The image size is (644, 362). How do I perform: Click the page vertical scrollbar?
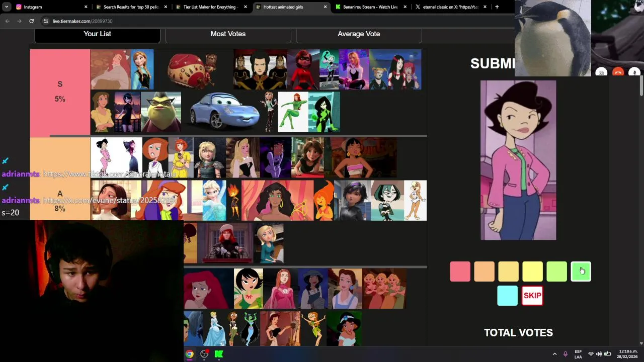[x=641, y=85]
